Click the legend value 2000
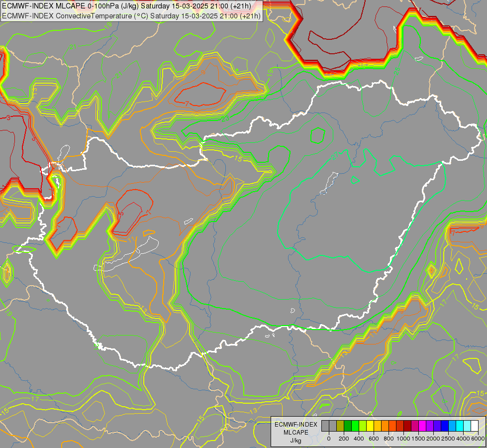The image size is (487, 448). 434,439
